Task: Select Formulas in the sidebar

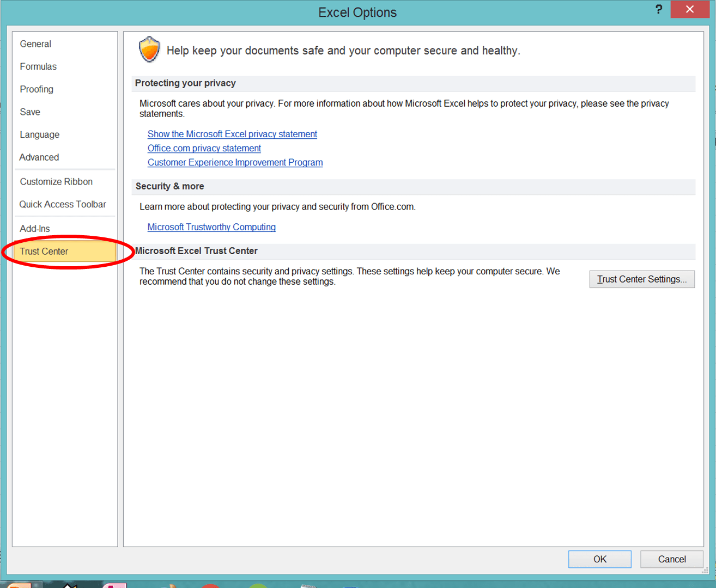Action: tap(64, 66)
